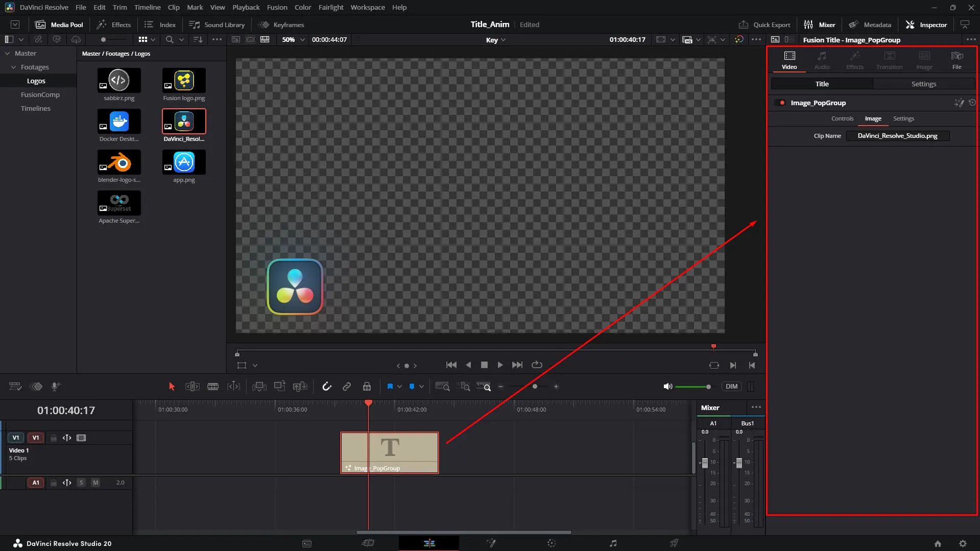Screen dimensions: 980x551
Task: Click the Insert Clip icon
Action: (259, 387)
